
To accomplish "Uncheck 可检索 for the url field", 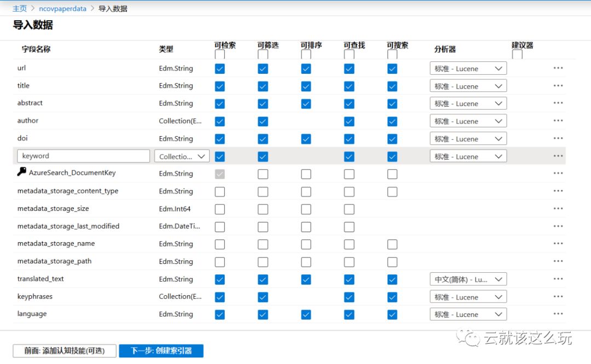I will click(220, 69).
